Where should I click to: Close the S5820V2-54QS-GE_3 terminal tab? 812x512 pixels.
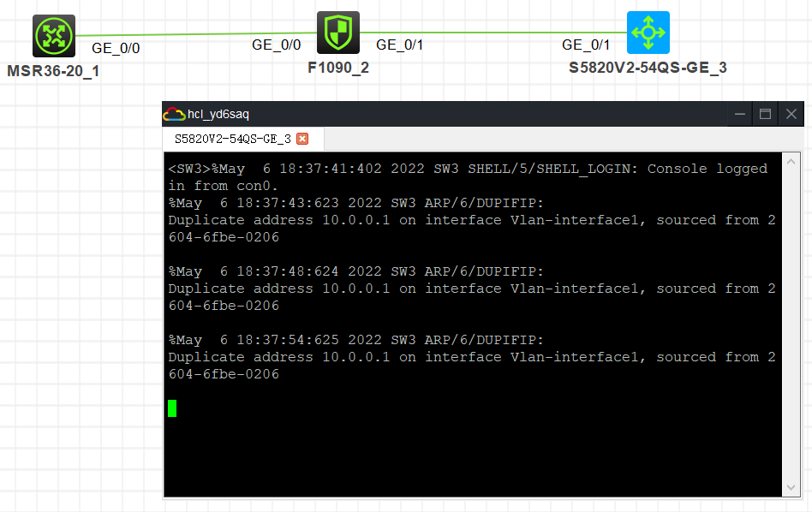pyautogui.click(x=302, y=139)
